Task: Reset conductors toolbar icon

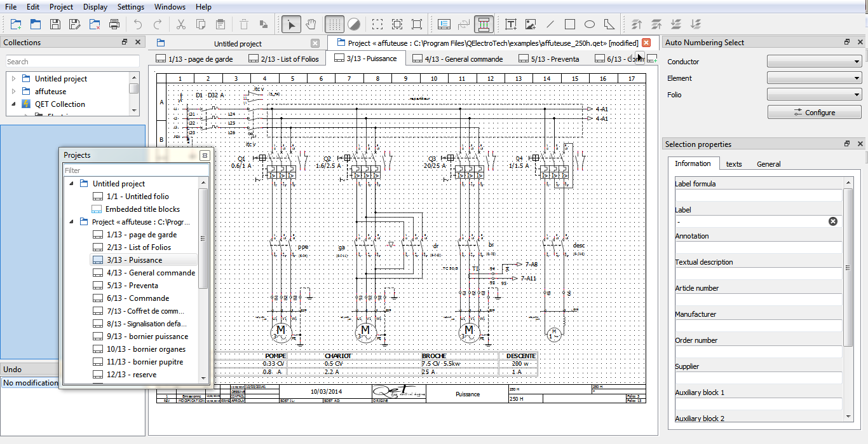Action: point(464,25)
